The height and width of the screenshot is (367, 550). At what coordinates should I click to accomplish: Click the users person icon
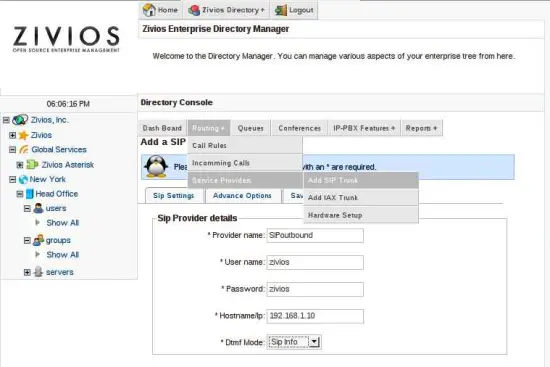tap(38, 208)
